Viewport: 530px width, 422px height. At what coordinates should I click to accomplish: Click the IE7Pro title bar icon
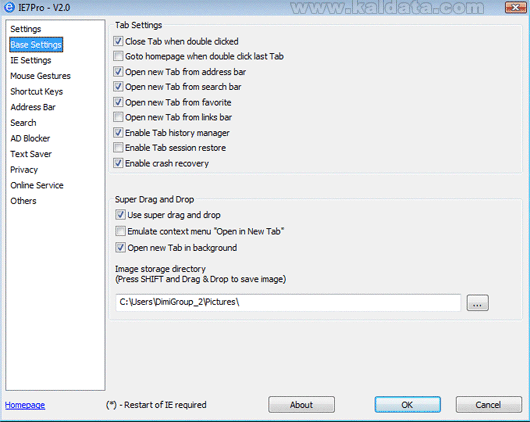point(9,7)
